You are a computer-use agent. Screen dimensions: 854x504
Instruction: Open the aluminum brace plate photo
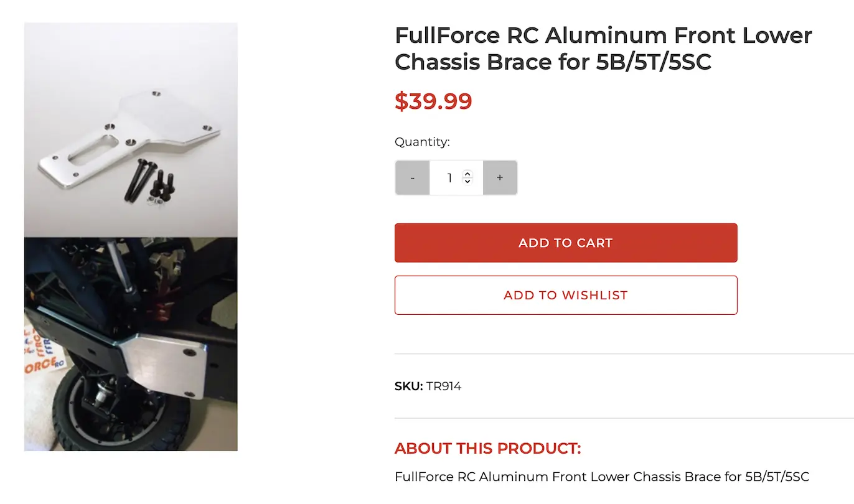131,130
